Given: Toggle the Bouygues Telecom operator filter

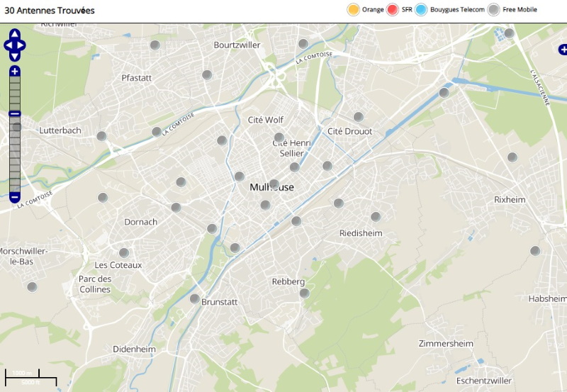Looking at the screenshot, I should [x=421, y=10].
